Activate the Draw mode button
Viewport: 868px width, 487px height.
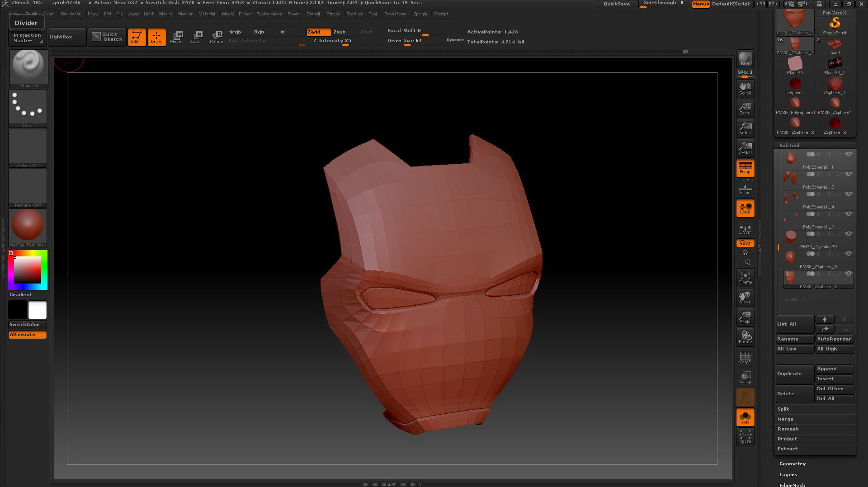coord(156,37)
